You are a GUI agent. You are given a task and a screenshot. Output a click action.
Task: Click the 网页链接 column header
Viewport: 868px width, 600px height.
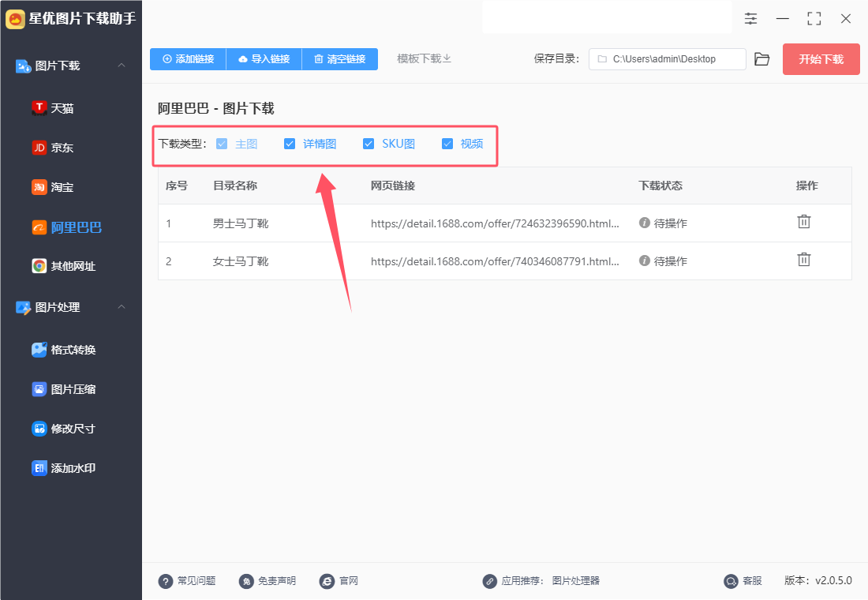click(x=393, y=186)
